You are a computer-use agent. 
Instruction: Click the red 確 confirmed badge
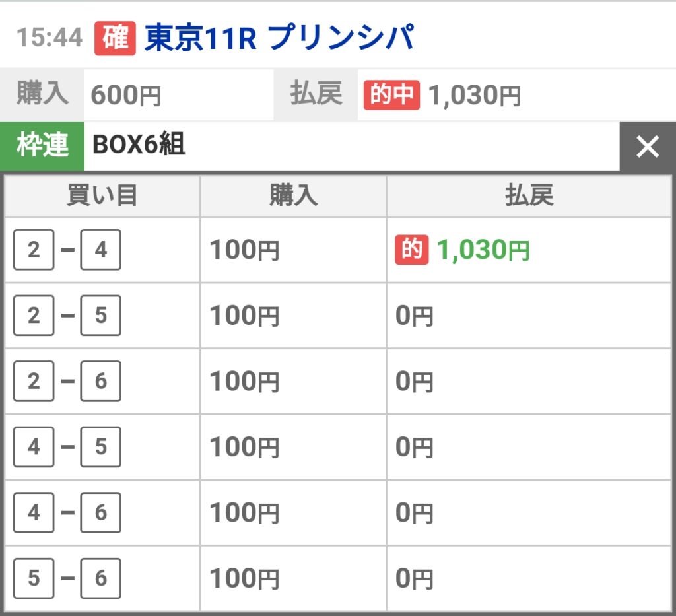click(x=115, y=38)
